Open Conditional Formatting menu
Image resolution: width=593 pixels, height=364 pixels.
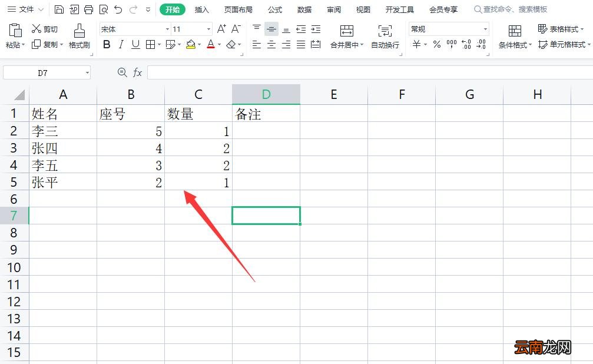[x=515, y=37]
